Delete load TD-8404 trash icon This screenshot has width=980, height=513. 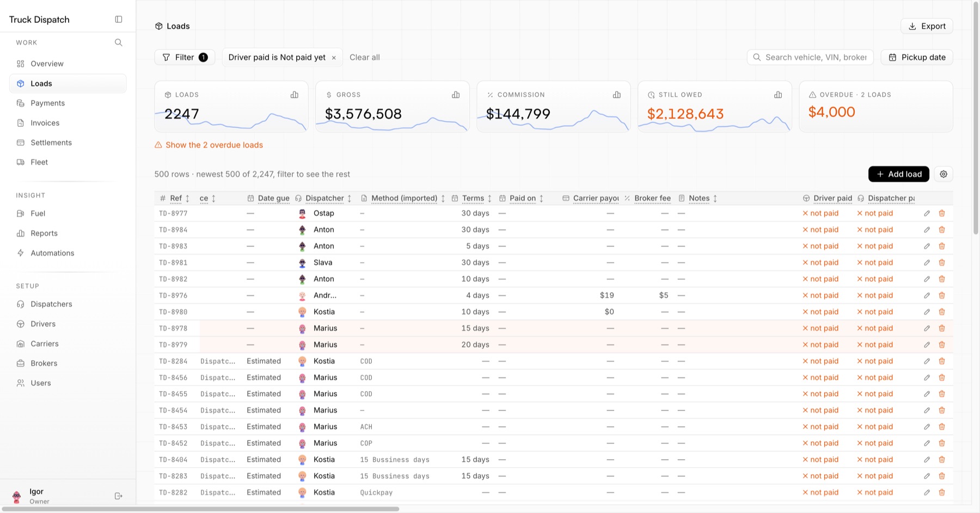pyautogui.click(x=942, y=460)
